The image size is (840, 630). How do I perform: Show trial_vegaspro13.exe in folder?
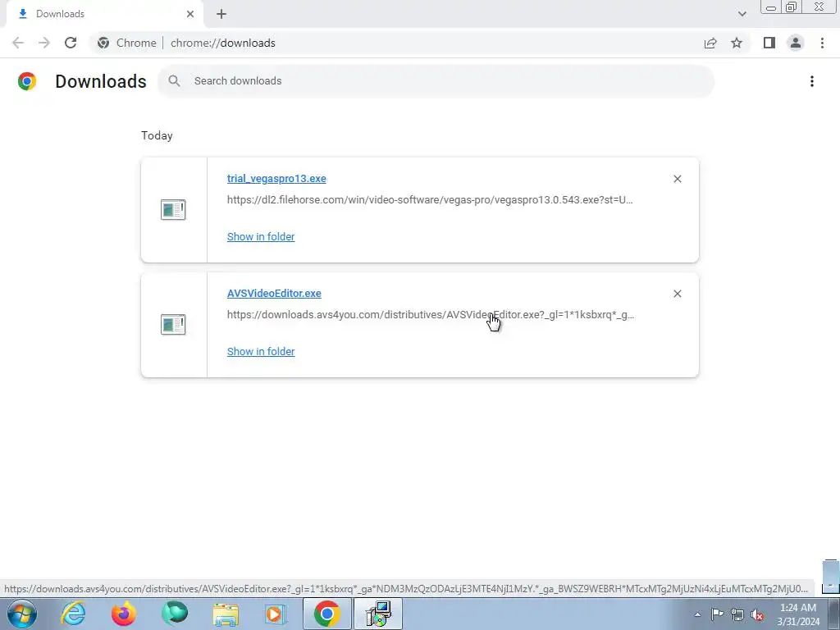click(261, 237)
